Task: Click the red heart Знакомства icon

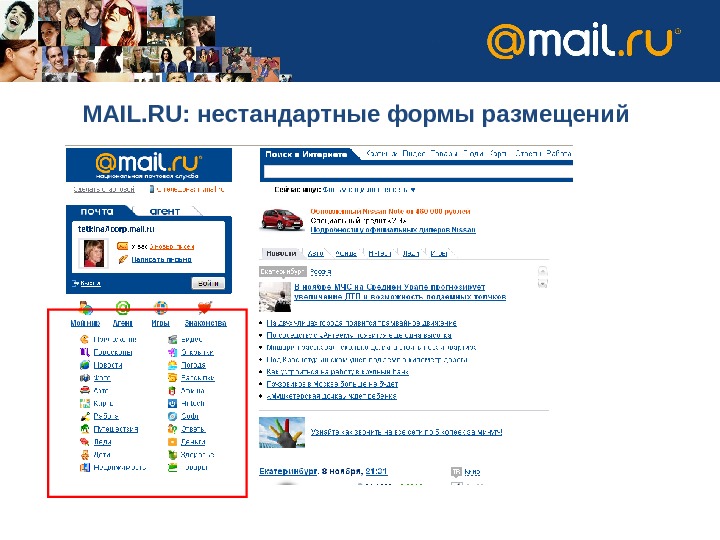Action: click(x=204, y=307)
